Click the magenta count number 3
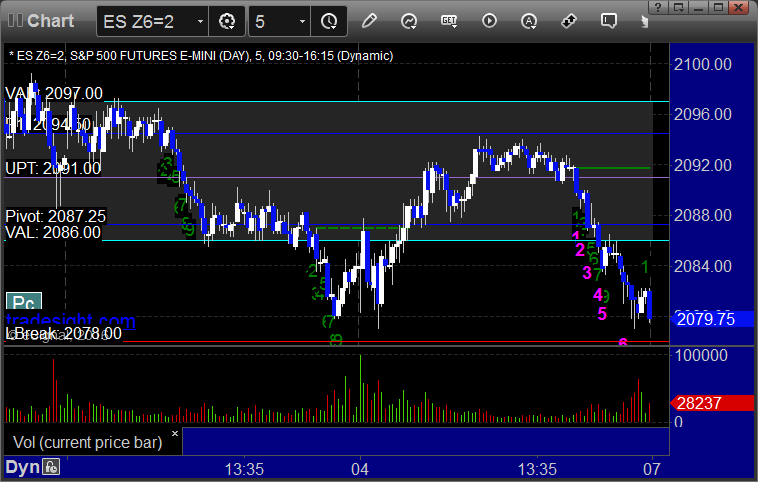Screen dimensions: 758x482 tap(587, 273)
